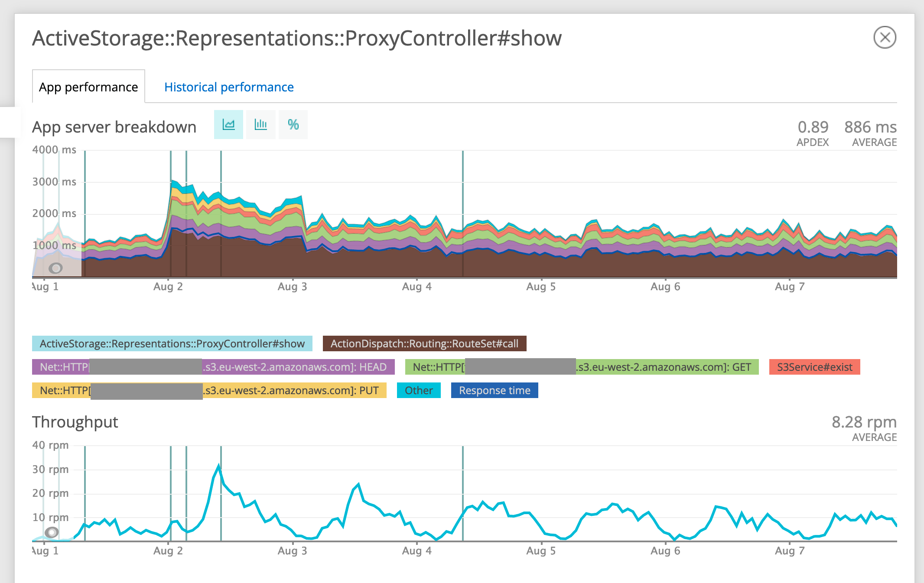This screenshot has width=924, height=583.
Task: Click event marker circle on throughput chart
Action: (x=52, y=532)
